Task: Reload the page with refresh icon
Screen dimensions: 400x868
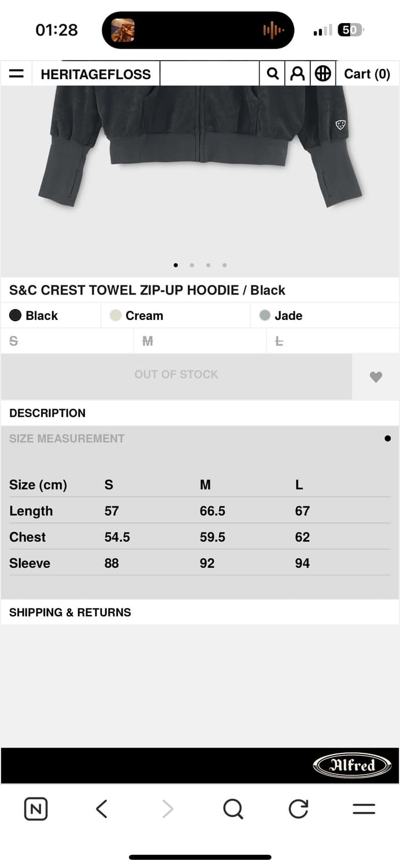Action: 298,808
